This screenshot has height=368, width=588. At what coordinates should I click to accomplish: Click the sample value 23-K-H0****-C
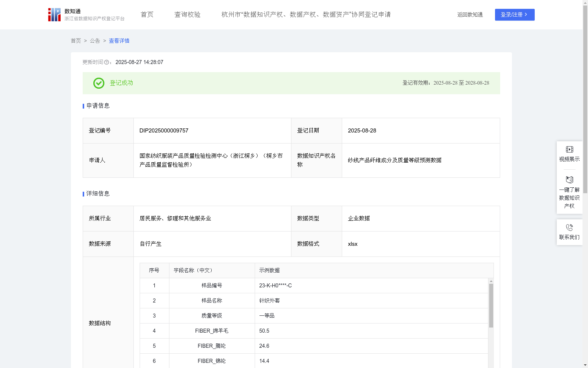pyautogui.click(x=275, y=286)
